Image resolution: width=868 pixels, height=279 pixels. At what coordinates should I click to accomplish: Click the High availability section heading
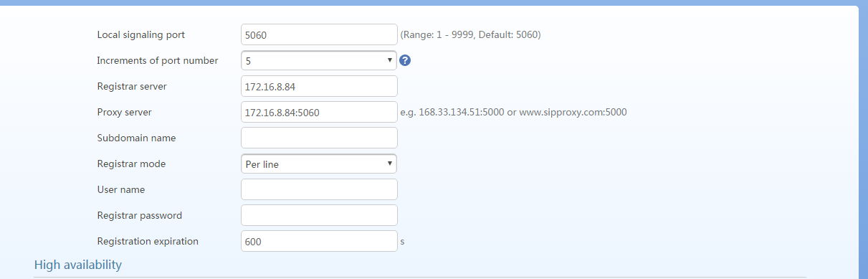77,265
